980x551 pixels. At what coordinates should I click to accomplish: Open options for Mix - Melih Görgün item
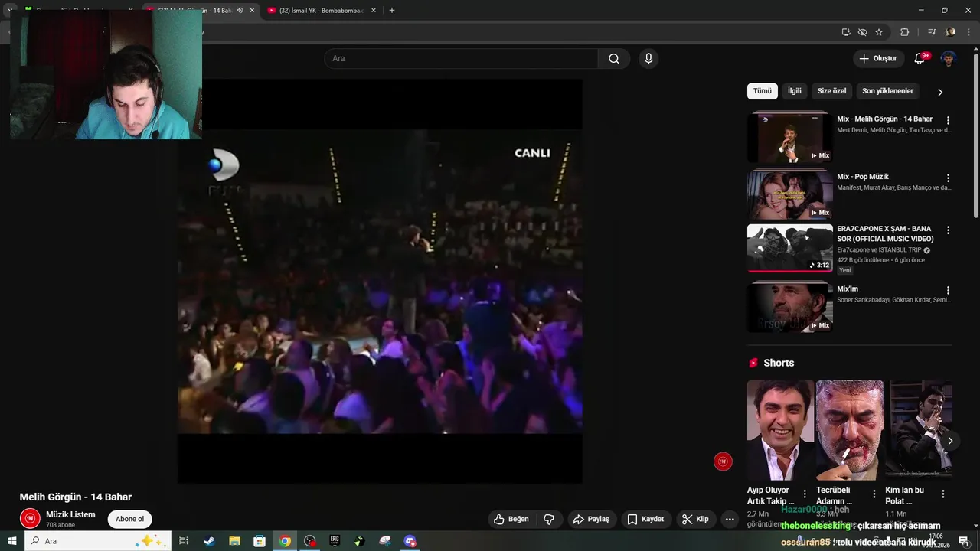click(x=948, y=120)
